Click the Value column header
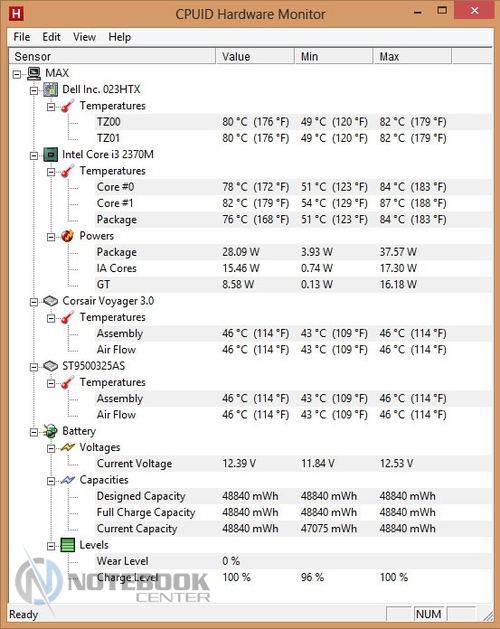The width and height of the screenshot is (500, 629). tap(255, 57)
